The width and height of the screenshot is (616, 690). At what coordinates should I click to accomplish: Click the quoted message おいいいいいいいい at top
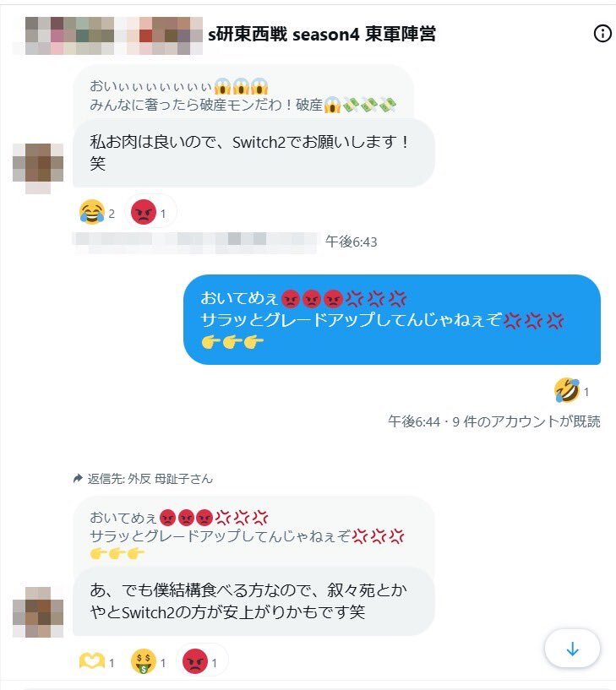[x=243, y=95]
